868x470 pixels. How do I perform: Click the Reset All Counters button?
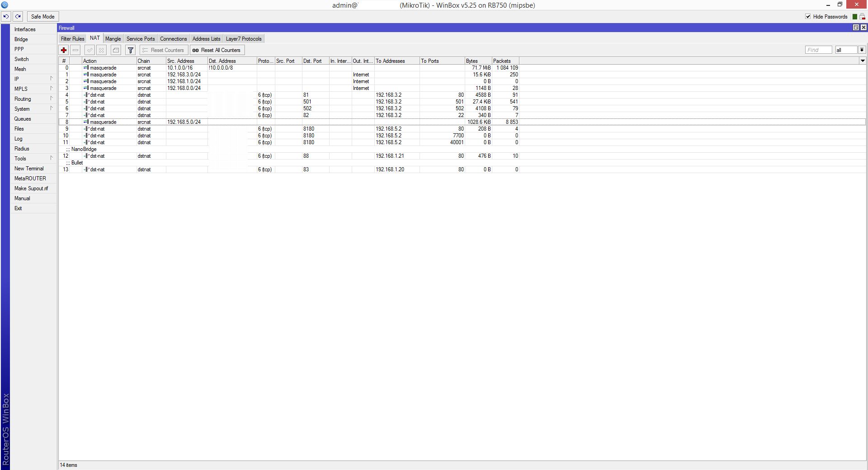(217, 50)
